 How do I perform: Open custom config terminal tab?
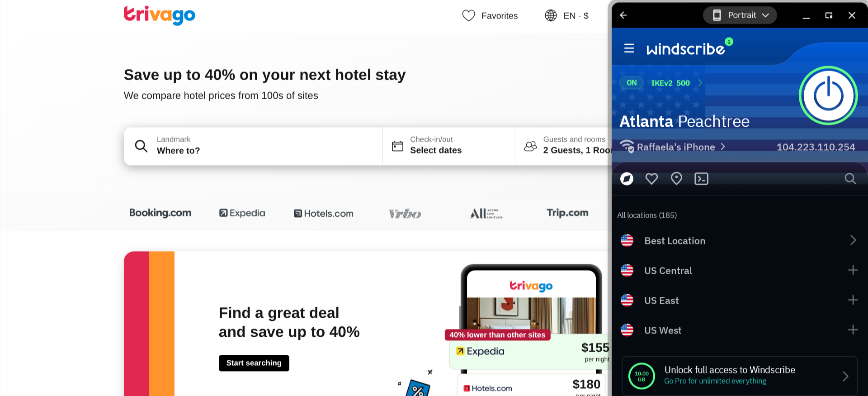pos(701,179)
